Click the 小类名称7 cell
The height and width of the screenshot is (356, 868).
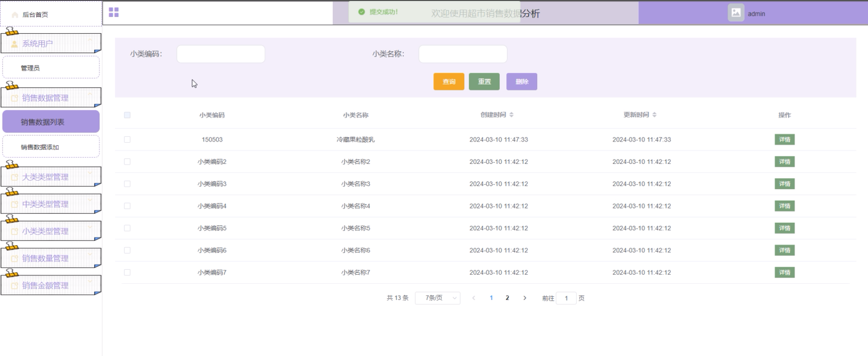point(356,272)
